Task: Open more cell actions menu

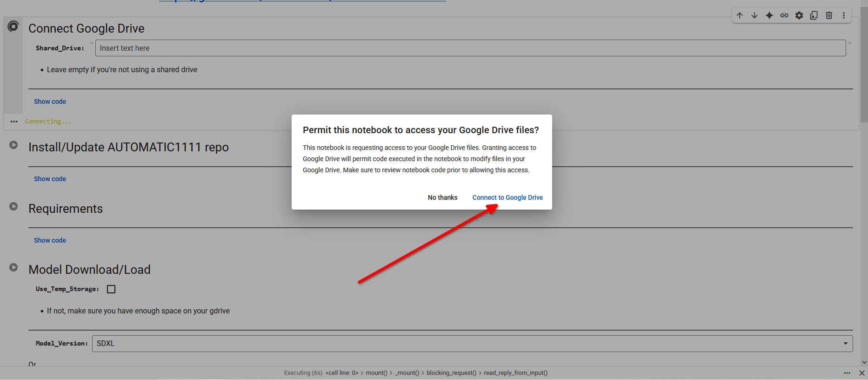Action: [x=844, y=15]
